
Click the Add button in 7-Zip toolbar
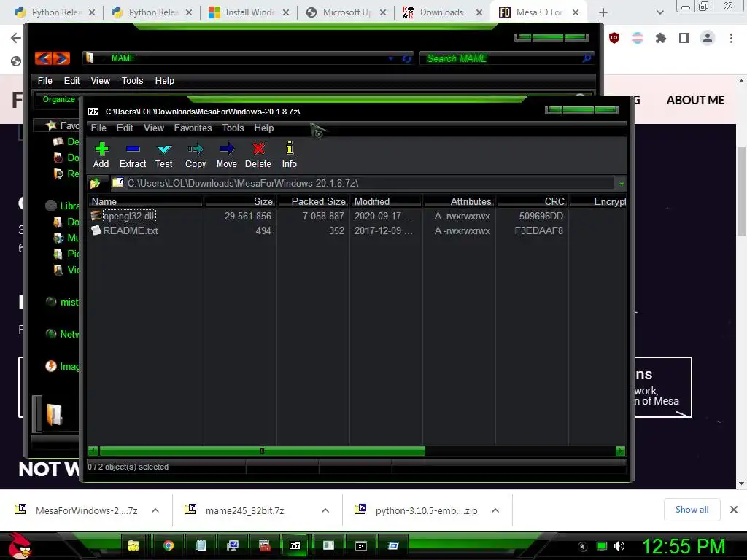tap(101, 155)
